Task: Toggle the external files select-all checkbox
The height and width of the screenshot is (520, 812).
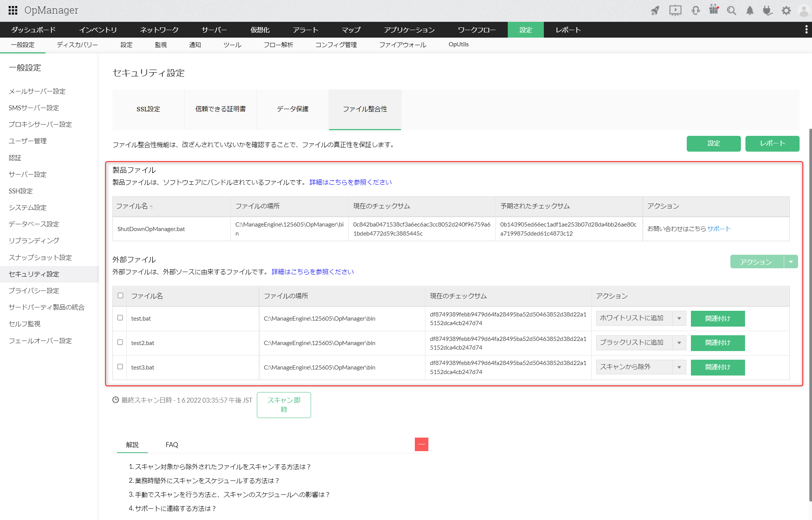Action: pyautogui.click(x=120, y=296)
